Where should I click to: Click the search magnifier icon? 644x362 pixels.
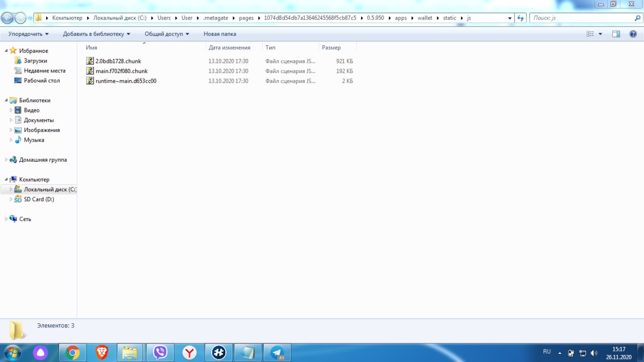click(638, 18)
